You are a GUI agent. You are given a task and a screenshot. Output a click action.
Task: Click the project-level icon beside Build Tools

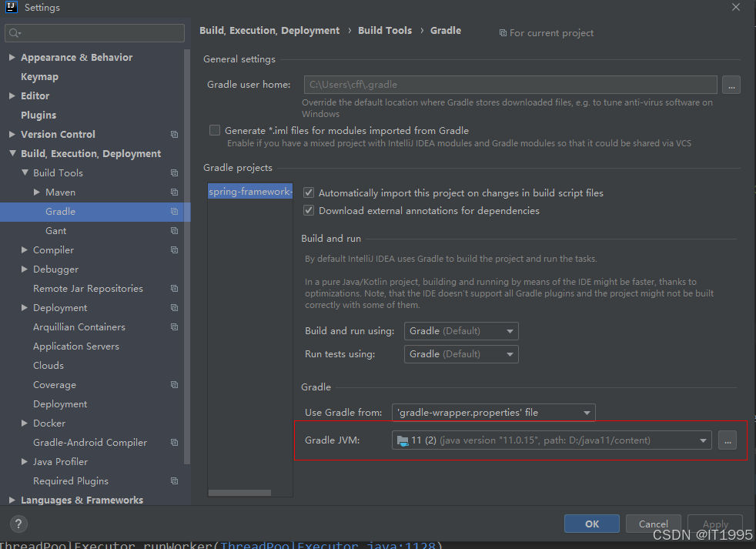175,173
